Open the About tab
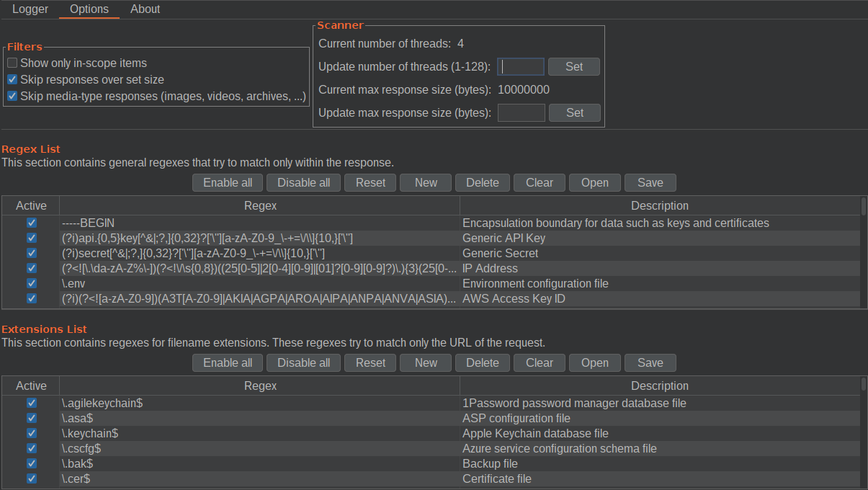 [145, 9]
